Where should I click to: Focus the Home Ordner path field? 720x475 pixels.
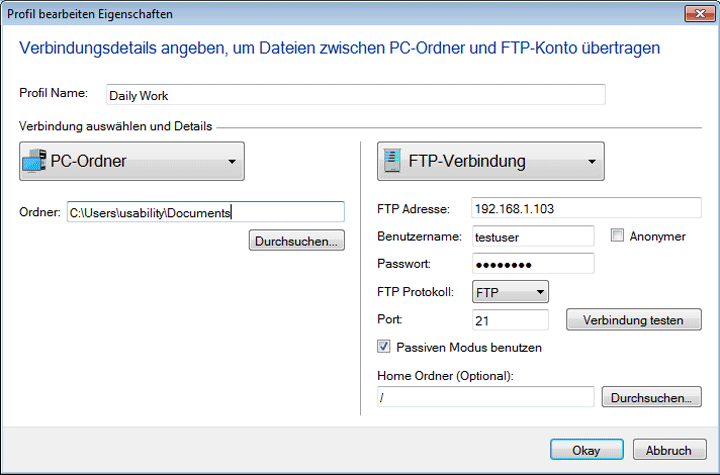tap(485, 397)
